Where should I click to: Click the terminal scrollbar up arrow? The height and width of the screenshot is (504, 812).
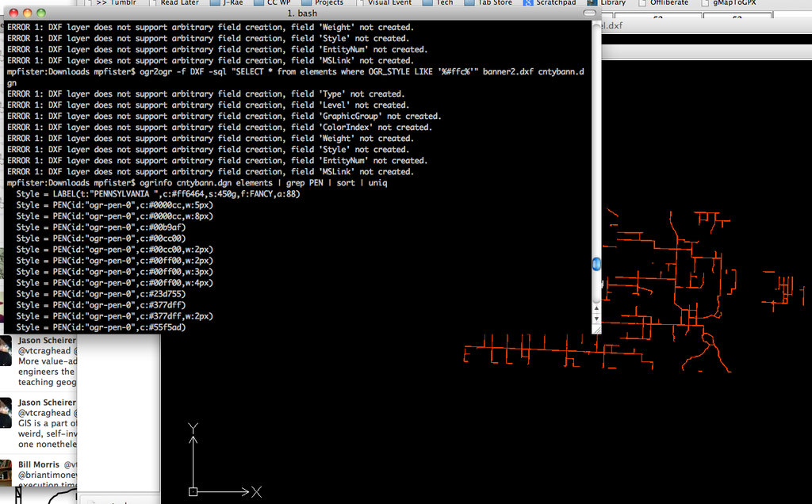pyautogui.click(x=596, y=308)
